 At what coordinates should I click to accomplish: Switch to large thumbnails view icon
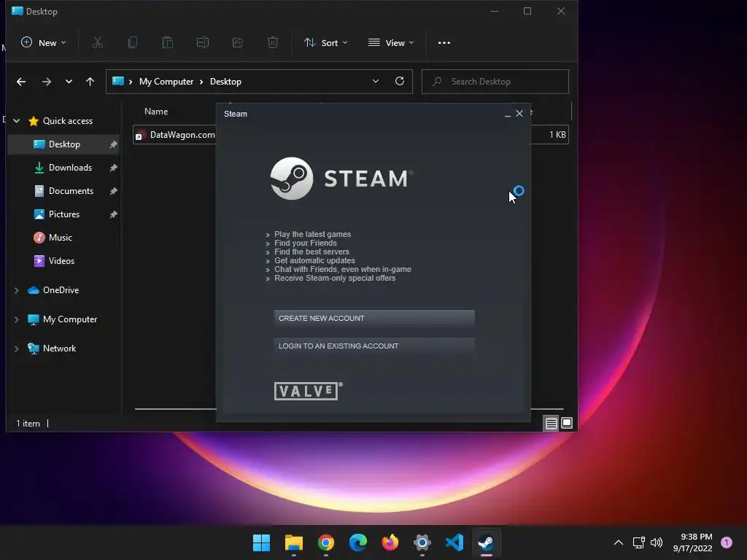click(x=567, y=423)
